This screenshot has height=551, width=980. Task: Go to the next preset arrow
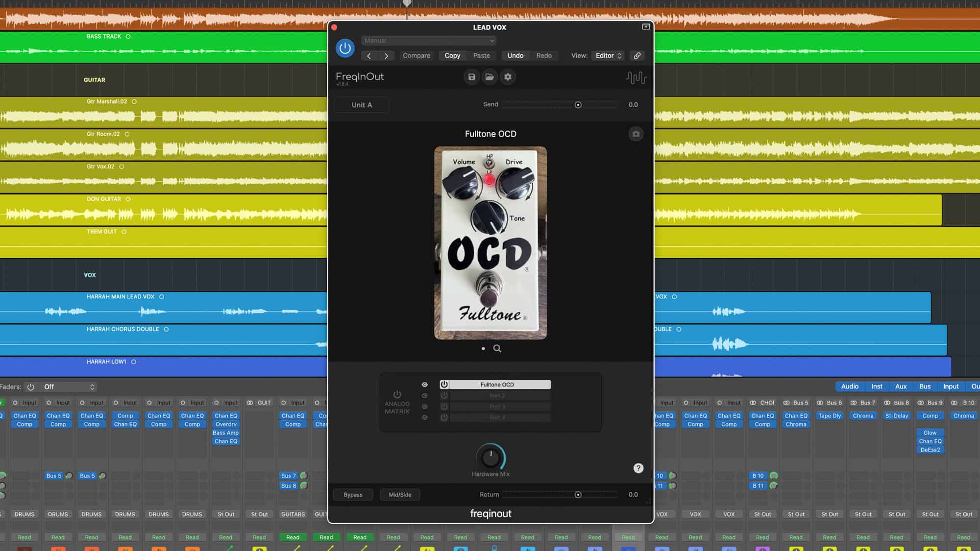coord(386,56)
